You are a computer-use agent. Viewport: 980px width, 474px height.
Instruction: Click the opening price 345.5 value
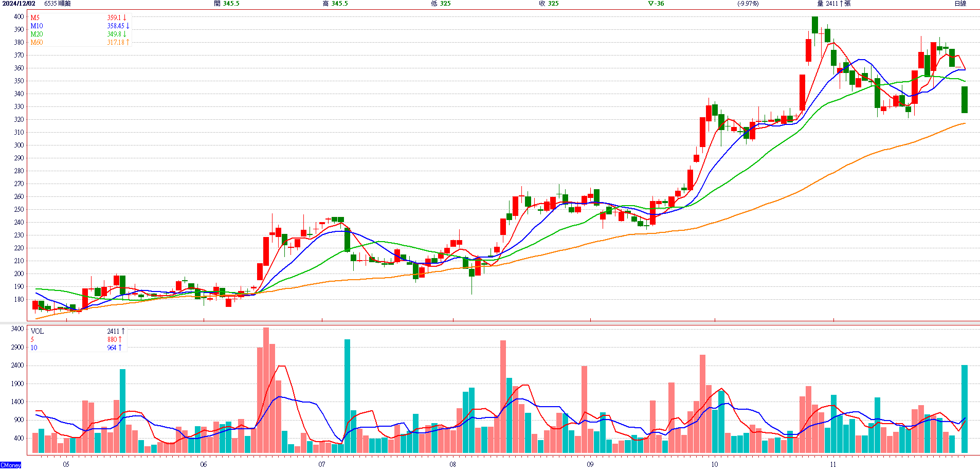click(231, 4)
